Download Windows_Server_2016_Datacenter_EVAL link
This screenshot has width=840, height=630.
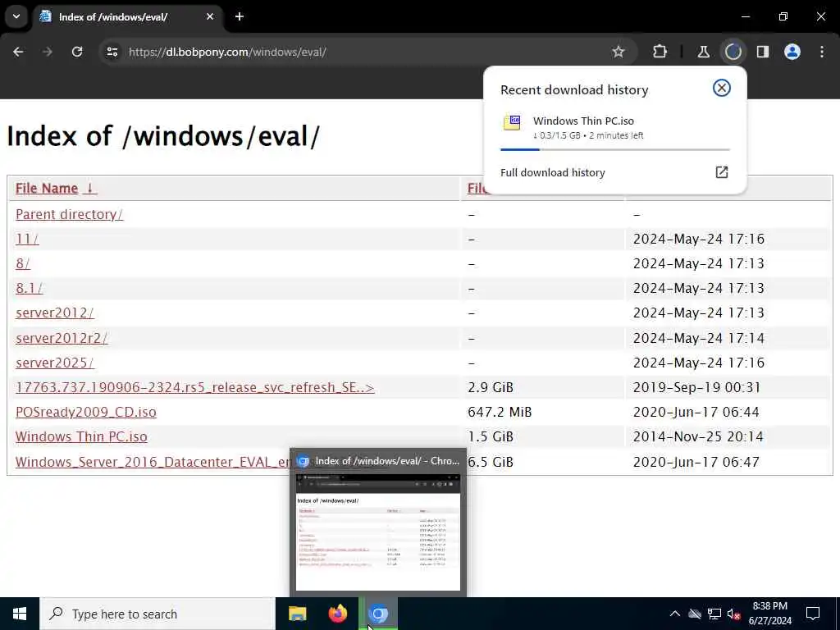153,462
